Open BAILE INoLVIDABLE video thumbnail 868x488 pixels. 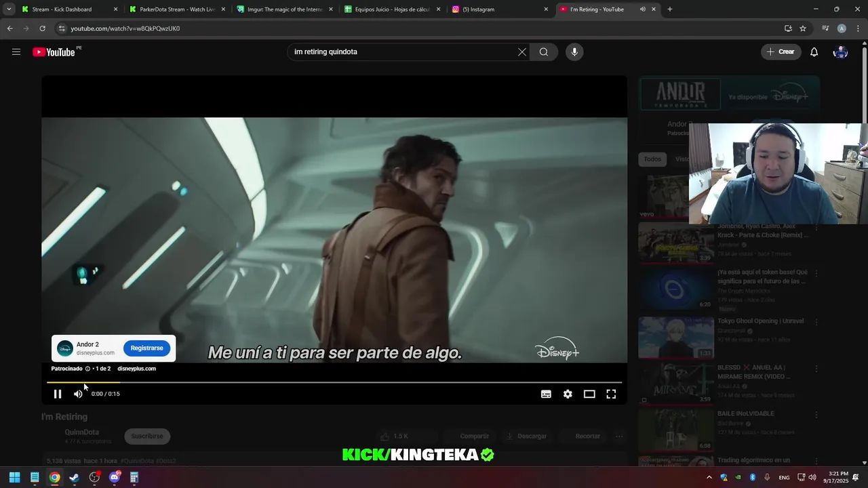pyautogui.click(x=676, y=430)
